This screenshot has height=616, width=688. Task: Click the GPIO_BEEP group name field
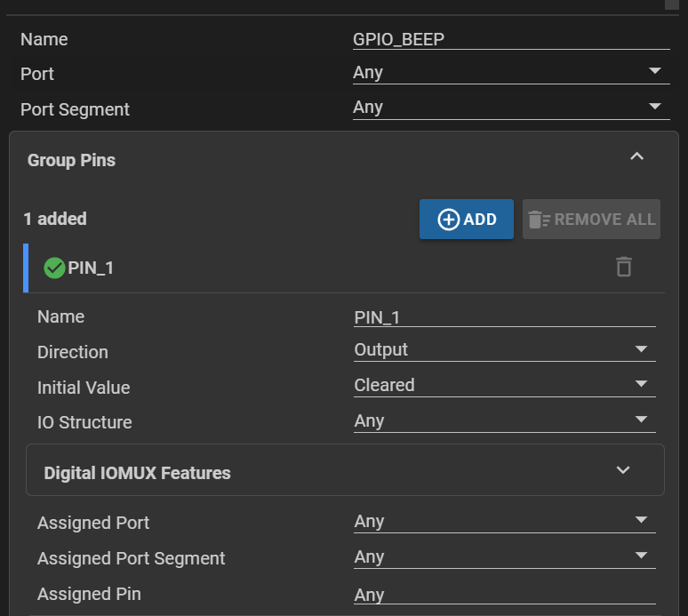click(510, 39)
